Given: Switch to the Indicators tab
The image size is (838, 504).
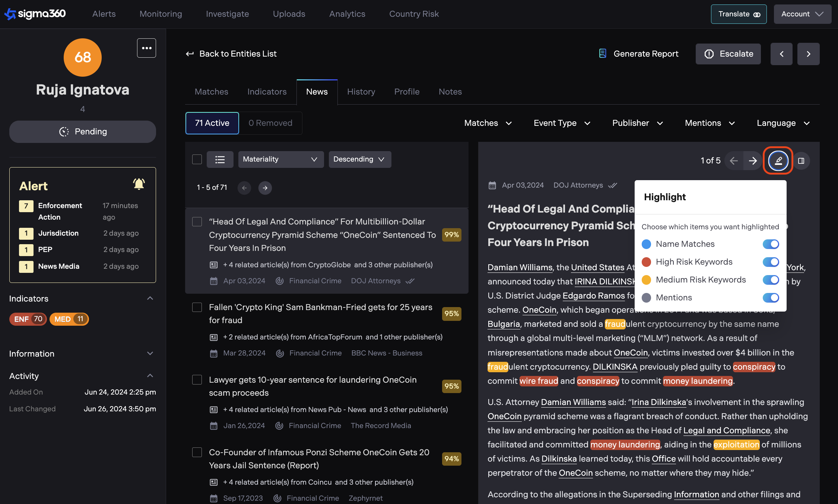Looking at the screenshot, I should [267, 92].
